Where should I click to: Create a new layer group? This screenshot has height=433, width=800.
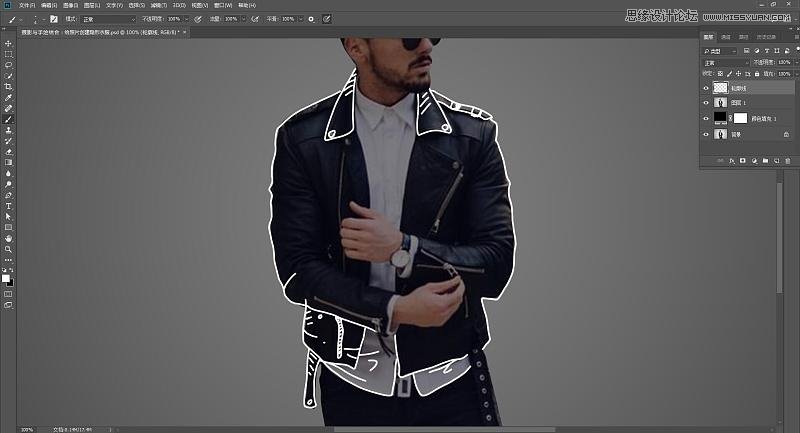765,161
